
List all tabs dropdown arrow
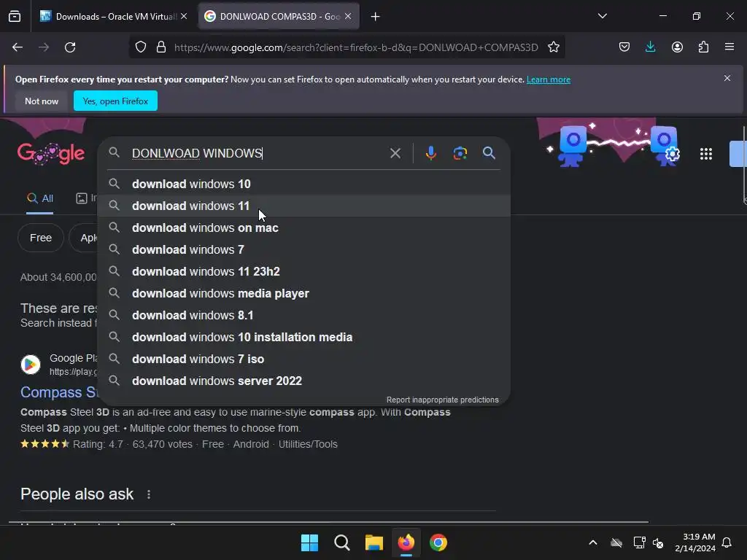[x=602, y=16]
